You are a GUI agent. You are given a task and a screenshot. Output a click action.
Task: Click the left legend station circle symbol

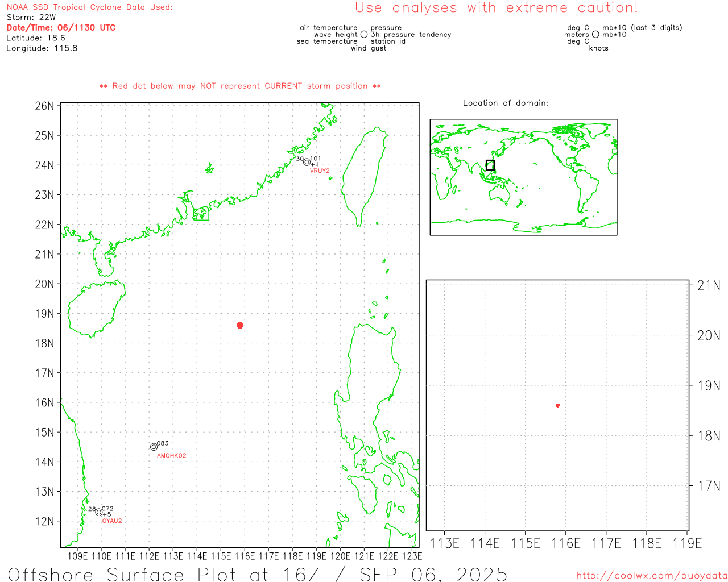click(364, 35)
